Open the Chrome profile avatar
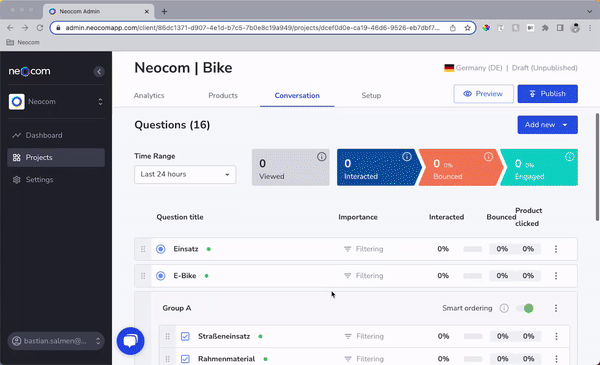The width and height of the screenshot is (600, 365). coord(575,28)
